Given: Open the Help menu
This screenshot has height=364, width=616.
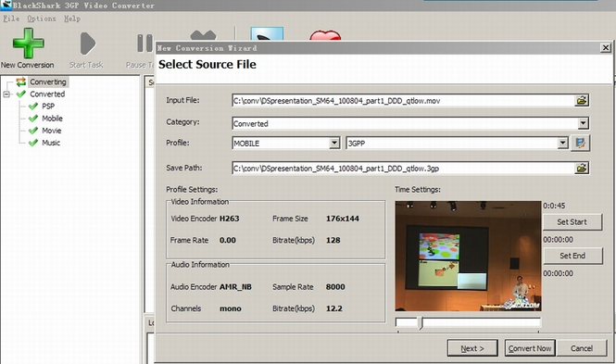Looking at the screenshot, I should (72, 19).
